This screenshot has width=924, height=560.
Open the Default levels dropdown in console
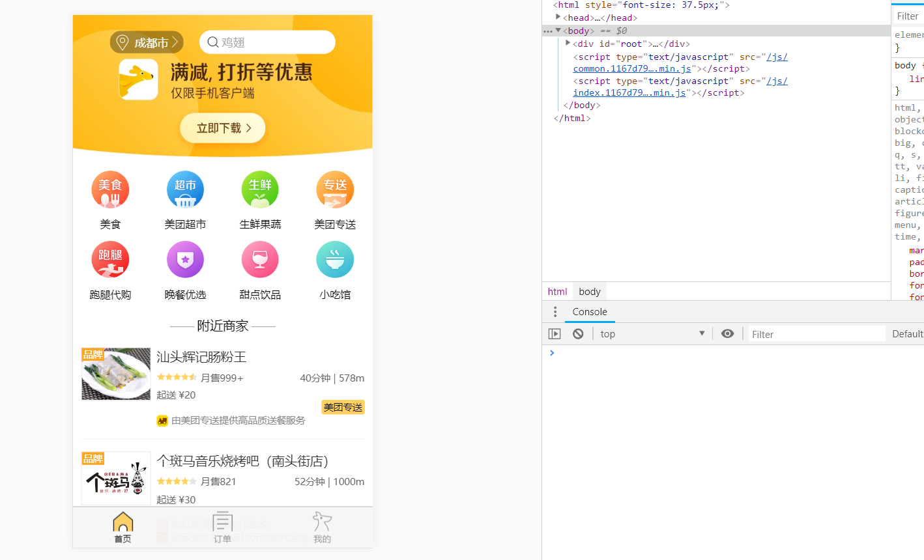907,334
